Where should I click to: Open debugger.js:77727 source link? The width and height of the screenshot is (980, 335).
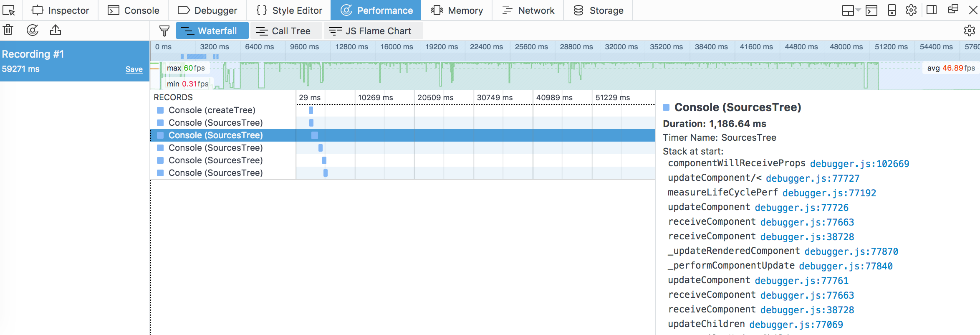pos(813,178)
